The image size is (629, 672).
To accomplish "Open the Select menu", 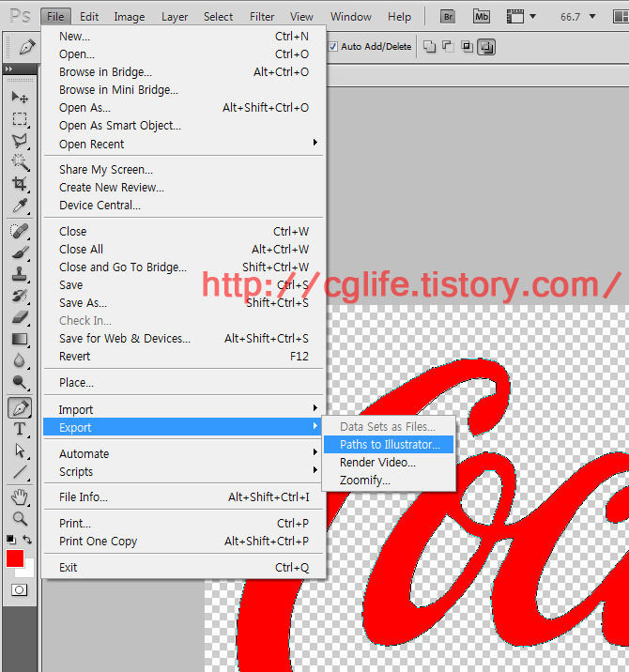I will (x=218, y=17).
